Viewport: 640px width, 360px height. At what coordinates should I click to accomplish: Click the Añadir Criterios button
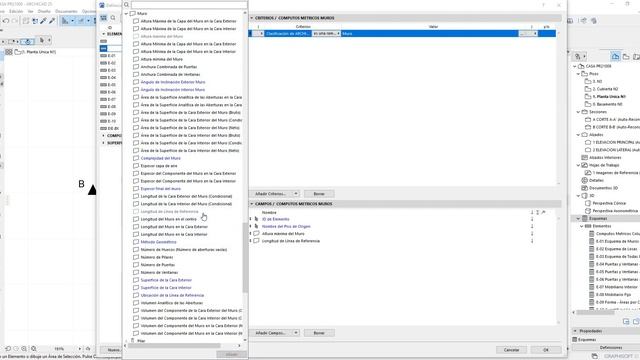coord(271,193)
